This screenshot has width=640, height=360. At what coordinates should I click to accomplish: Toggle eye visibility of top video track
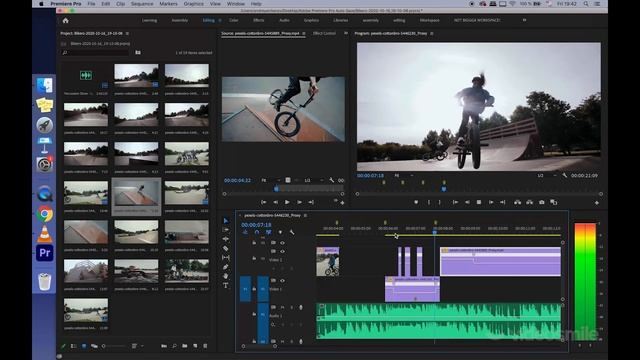[282, 243]
